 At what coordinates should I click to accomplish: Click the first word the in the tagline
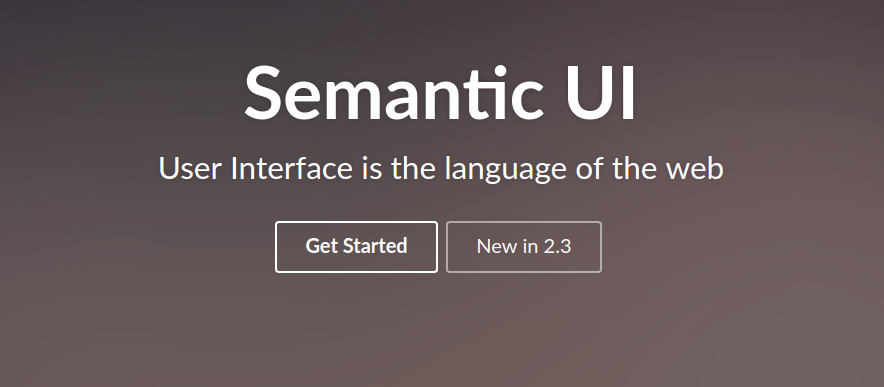(413, 169)
